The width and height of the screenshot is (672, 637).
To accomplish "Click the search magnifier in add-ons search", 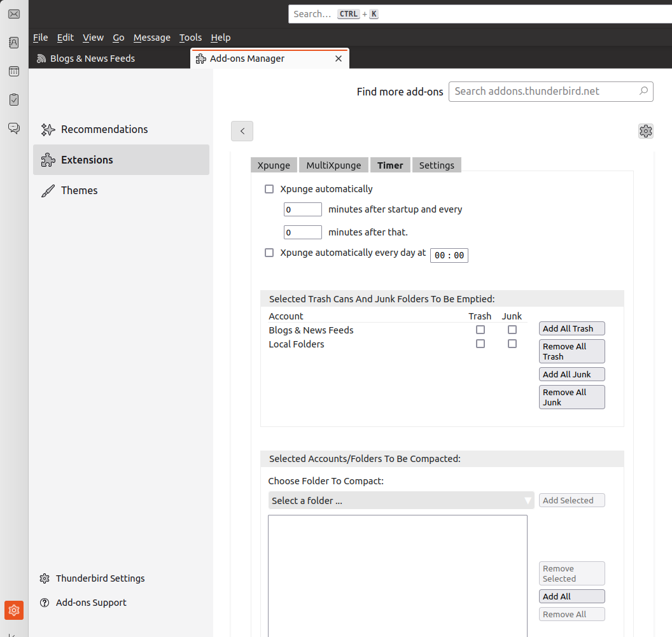I will pyautogui.click(x=643, y=91).
